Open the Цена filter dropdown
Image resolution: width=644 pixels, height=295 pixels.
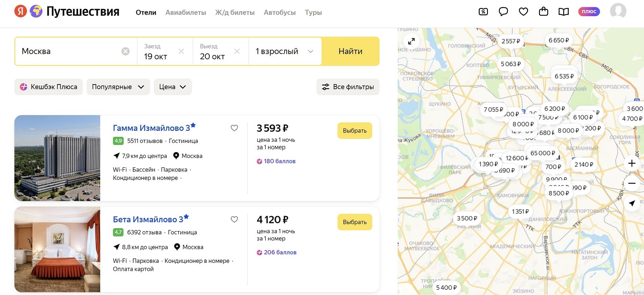pos(173,87)
